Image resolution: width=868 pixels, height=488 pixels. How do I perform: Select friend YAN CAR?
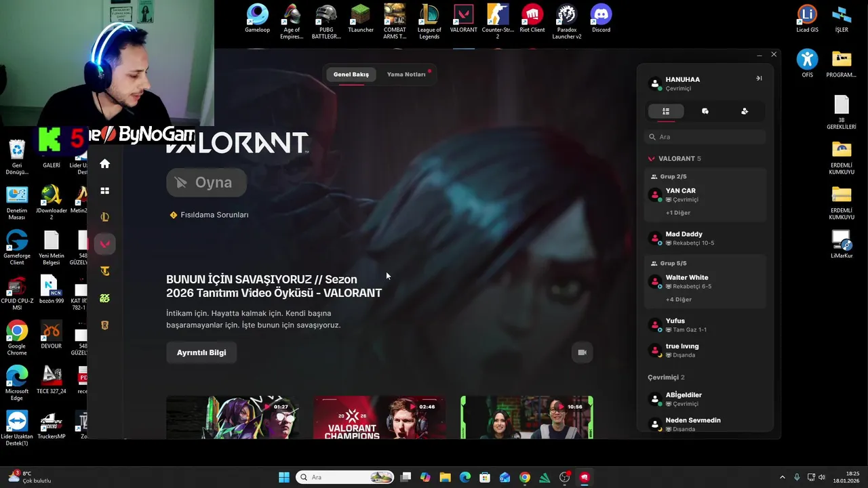point(705,195)
